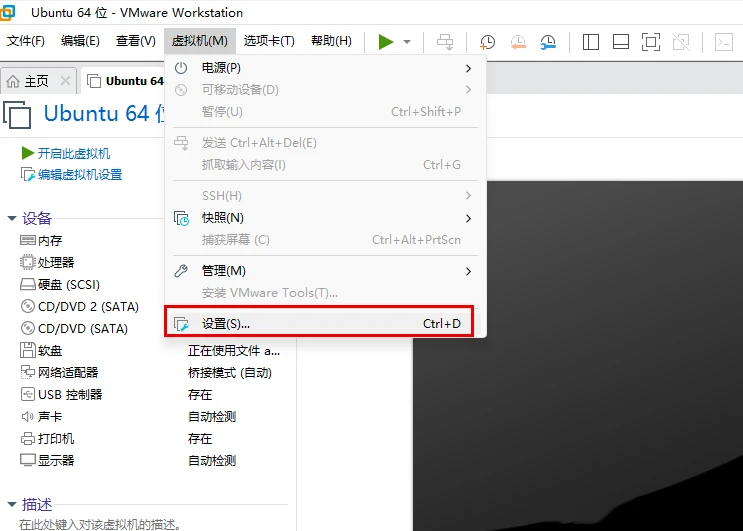
Task: Open the power options dropdown arrow in toolbar
Action: coord(407,42)
